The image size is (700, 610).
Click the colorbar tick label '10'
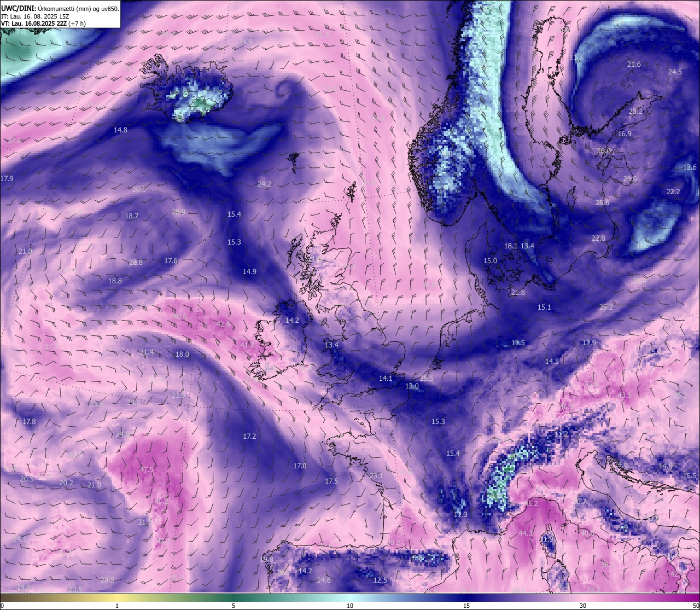(350, 606)
